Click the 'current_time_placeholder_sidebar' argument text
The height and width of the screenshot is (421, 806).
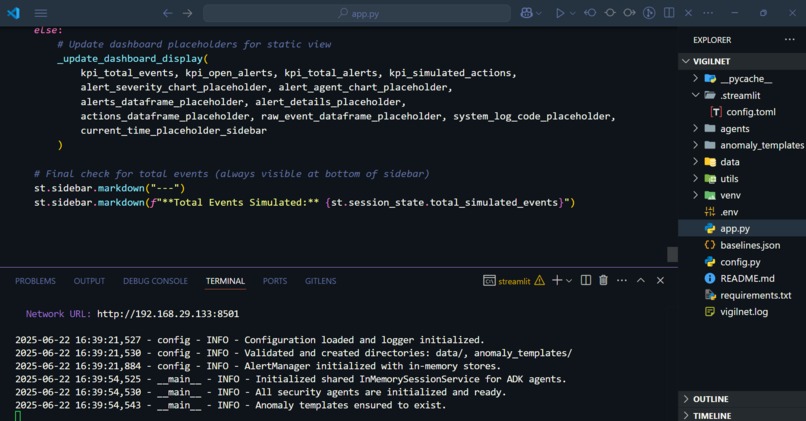coord(173,131)
